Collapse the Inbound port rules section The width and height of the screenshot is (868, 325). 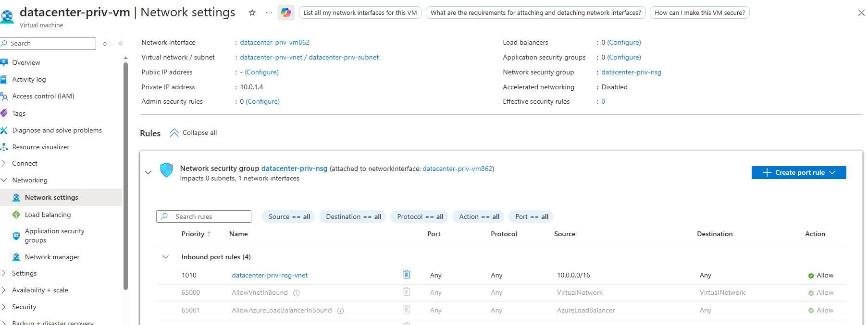tap(165, 257)
